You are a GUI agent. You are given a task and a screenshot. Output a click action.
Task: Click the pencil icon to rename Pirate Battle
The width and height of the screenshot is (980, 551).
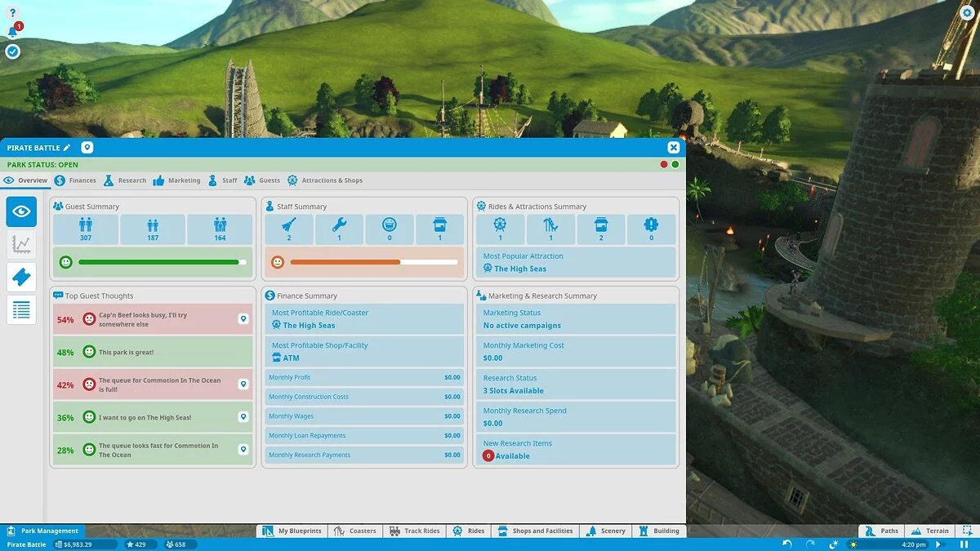pyautogui.click(x=67, y=148)
